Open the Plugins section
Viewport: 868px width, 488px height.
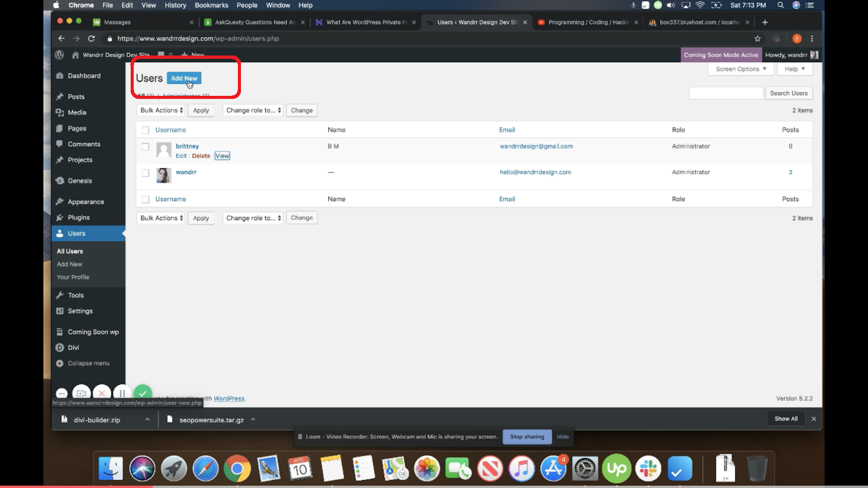pyautogui.click(x=78, y=217)
